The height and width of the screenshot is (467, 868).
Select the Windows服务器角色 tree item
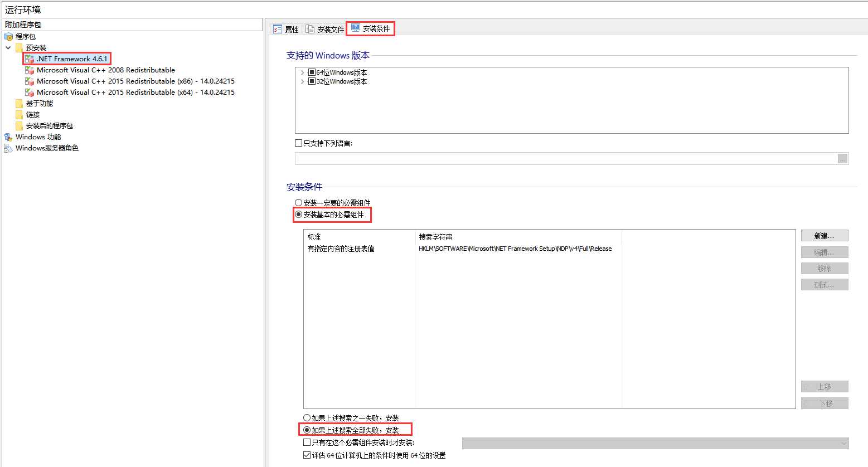(x=47, y=148)
